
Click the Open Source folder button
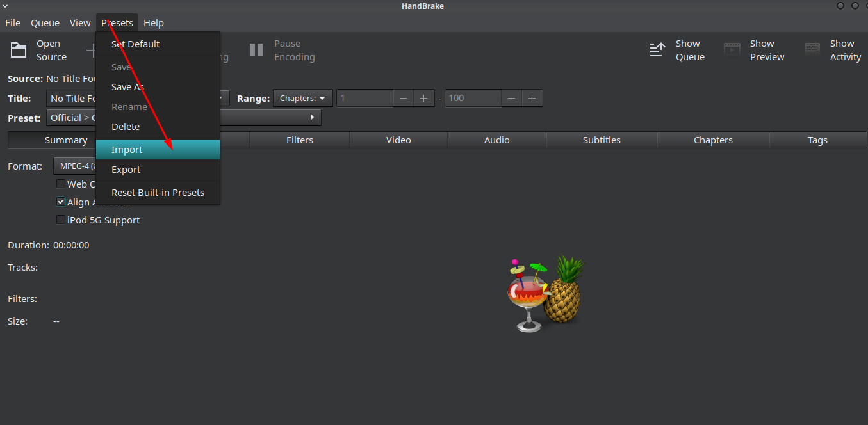coord(38,50)
